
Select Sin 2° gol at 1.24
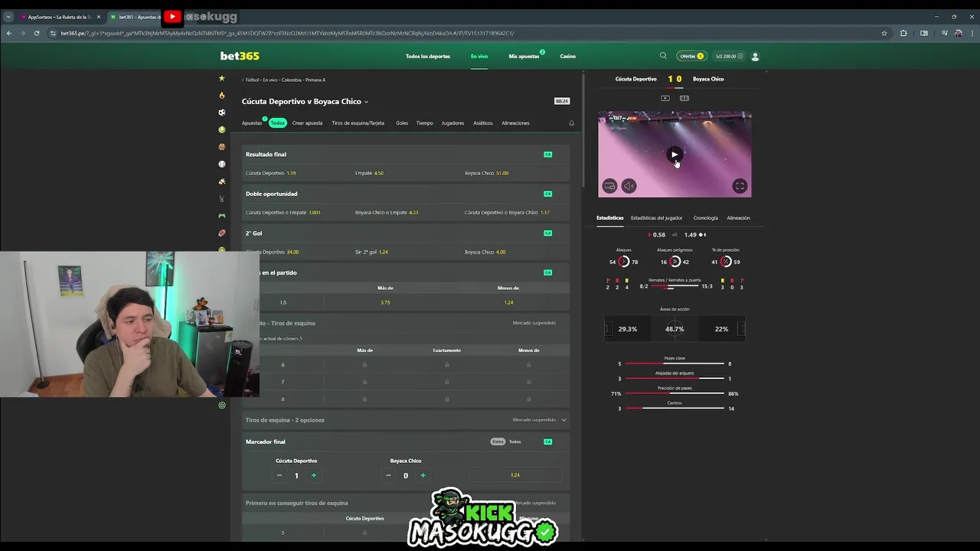(x=406, y=252)
